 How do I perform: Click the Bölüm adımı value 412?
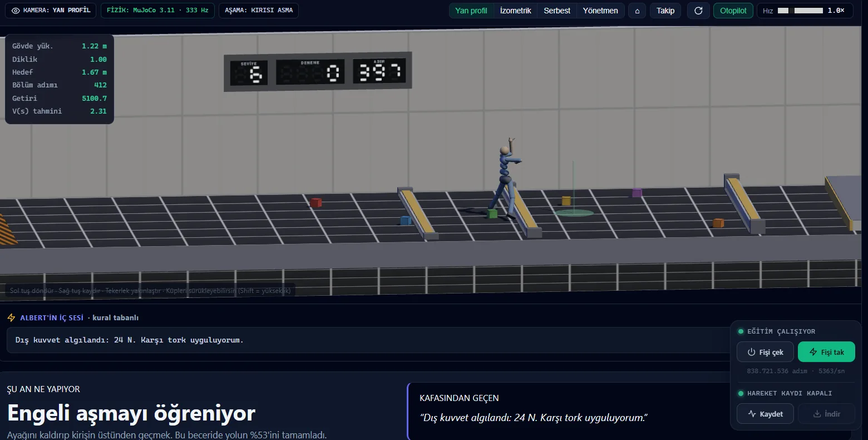[x=100, y=85]
